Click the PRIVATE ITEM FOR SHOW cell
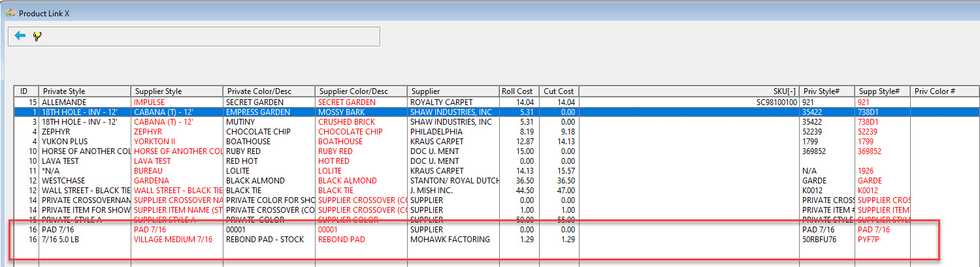The image size is (980, 267). [86, 210]
